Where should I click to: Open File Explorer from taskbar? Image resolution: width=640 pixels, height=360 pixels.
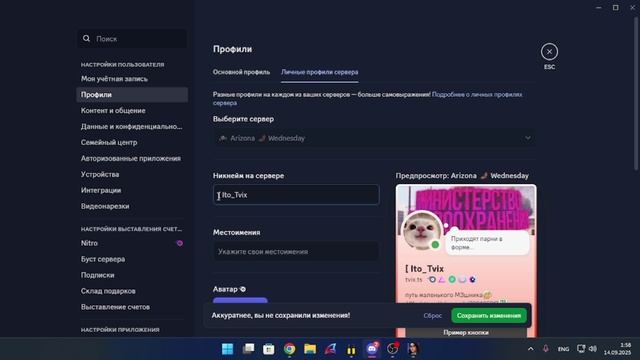coord(310,349)
